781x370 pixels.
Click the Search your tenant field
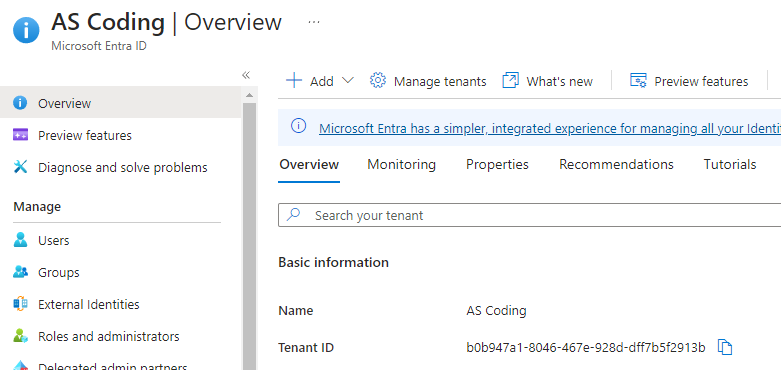tap(529, 215)
